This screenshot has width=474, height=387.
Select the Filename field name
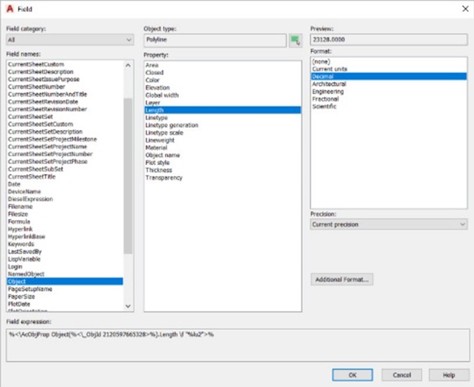point(65,206)
